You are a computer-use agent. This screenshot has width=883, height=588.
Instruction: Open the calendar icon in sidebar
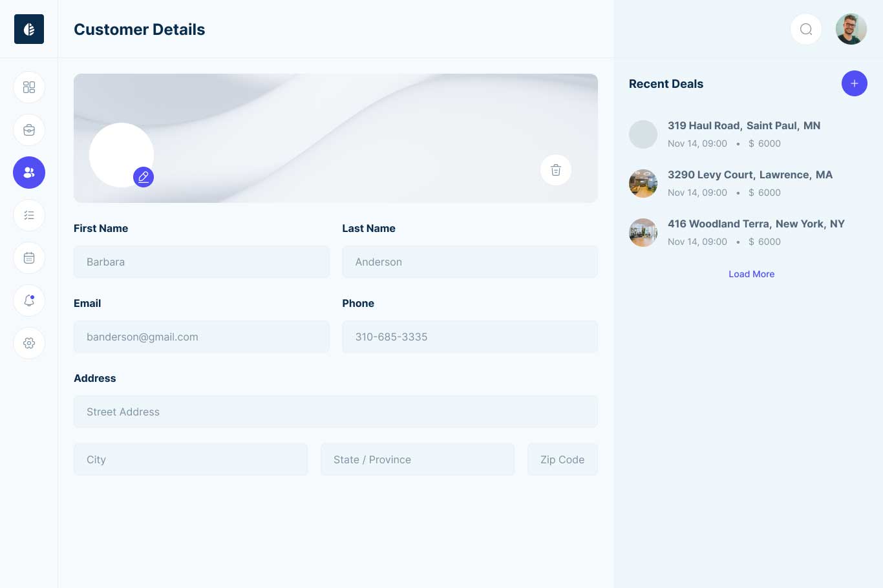coord(29,258)
